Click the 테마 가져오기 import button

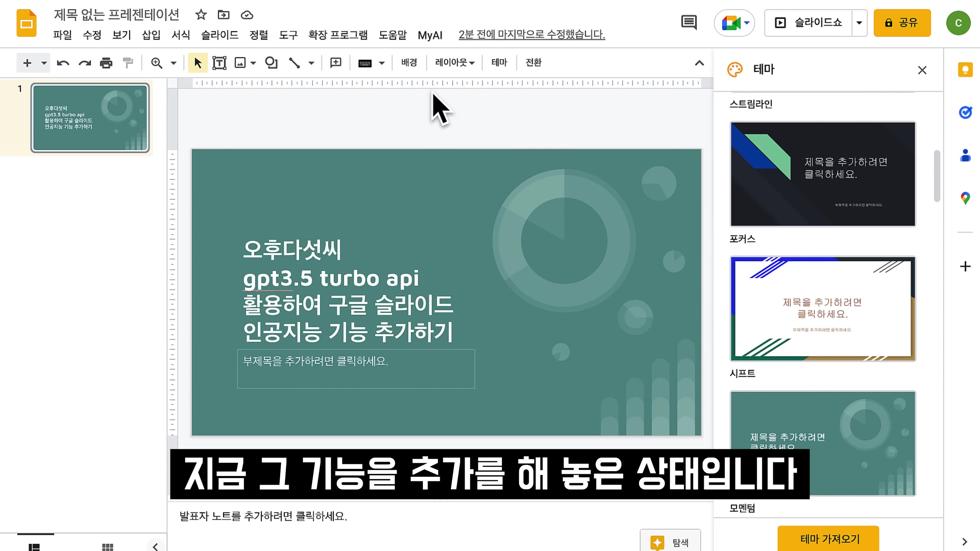click(x=828, y=539)
